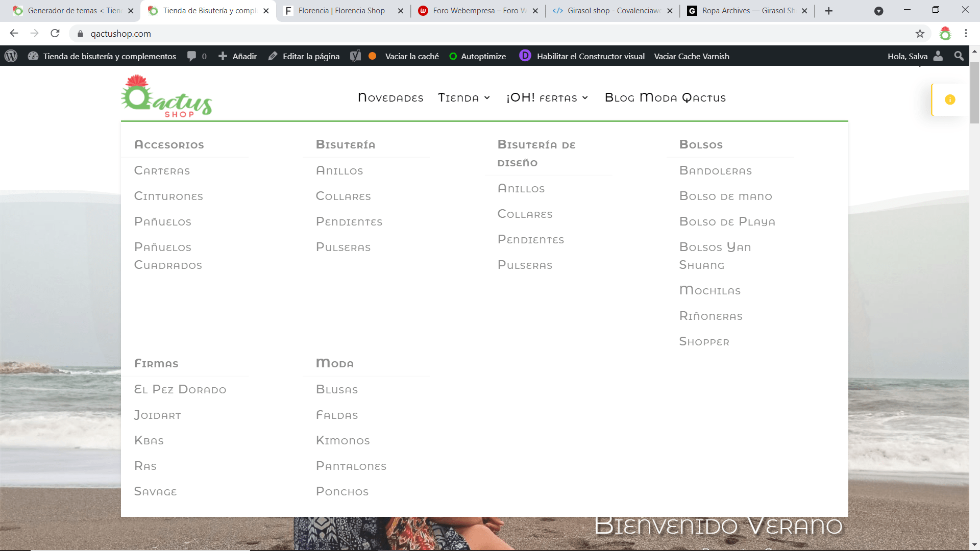Open Pañuelos Cuadrados category
The width and height of the screenshot is (980, 551).
168,256
